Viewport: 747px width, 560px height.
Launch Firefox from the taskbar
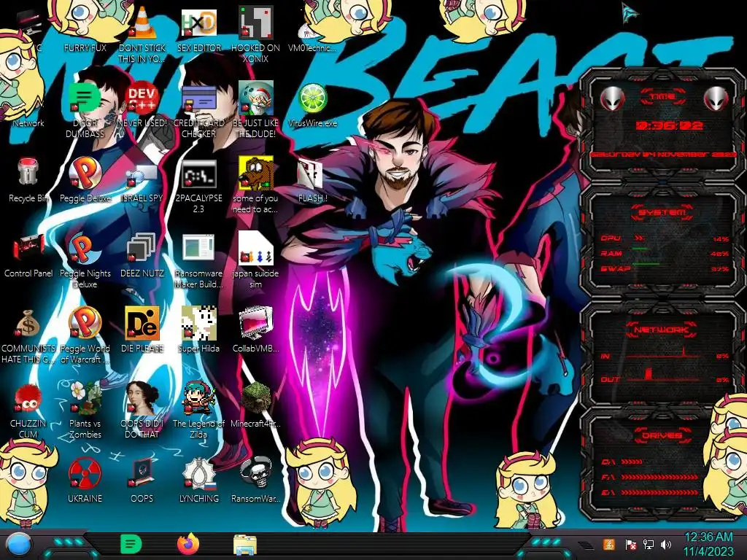(188, 544)
